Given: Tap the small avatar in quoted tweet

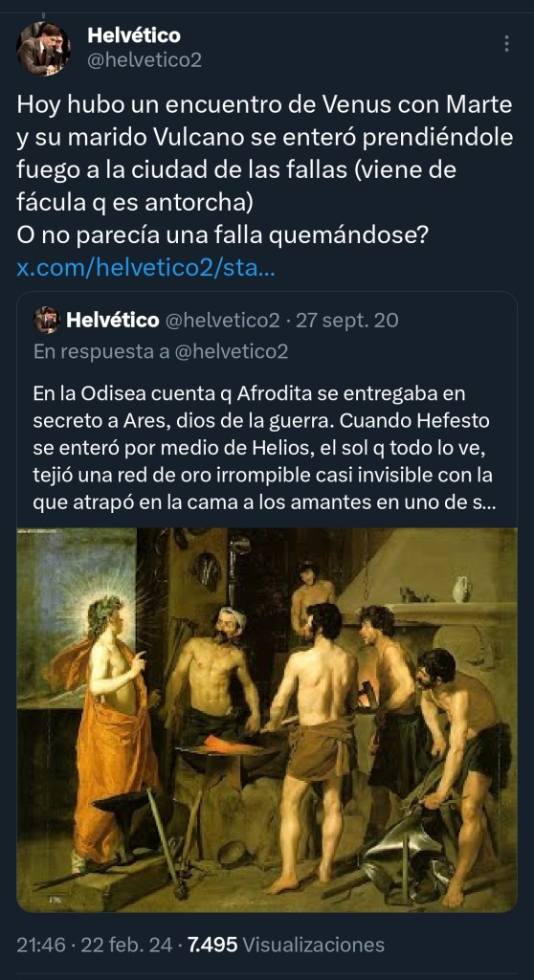Looking at the screenshot, I should [x=46, y=320].
